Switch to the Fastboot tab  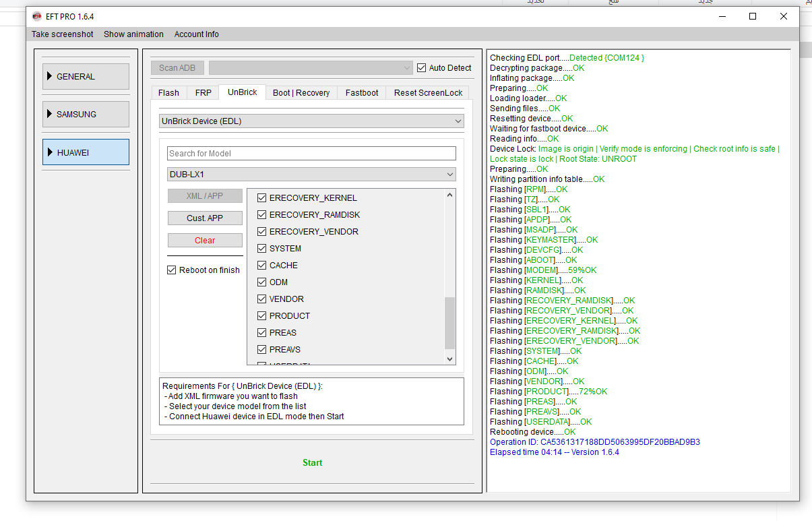[x=362, y=93]
